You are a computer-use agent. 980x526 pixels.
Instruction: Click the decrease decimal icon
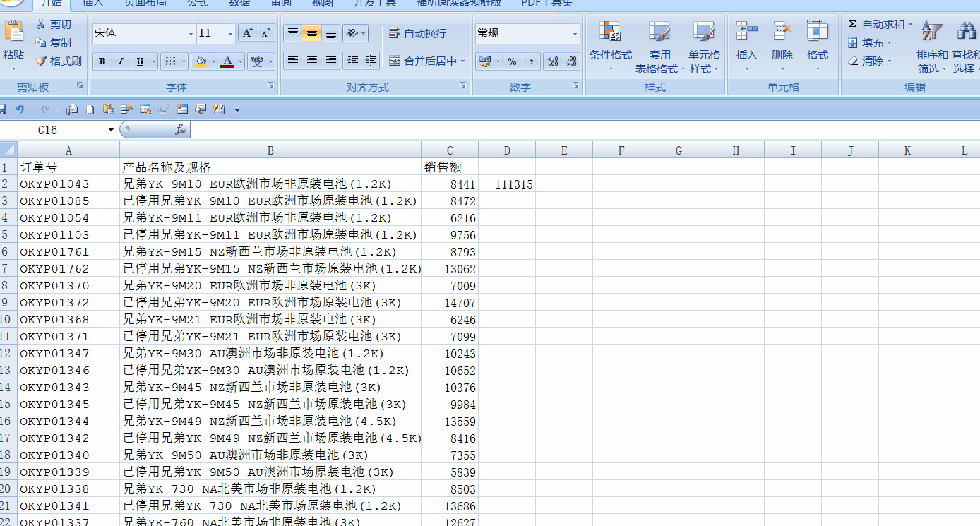tap(570, 61)
